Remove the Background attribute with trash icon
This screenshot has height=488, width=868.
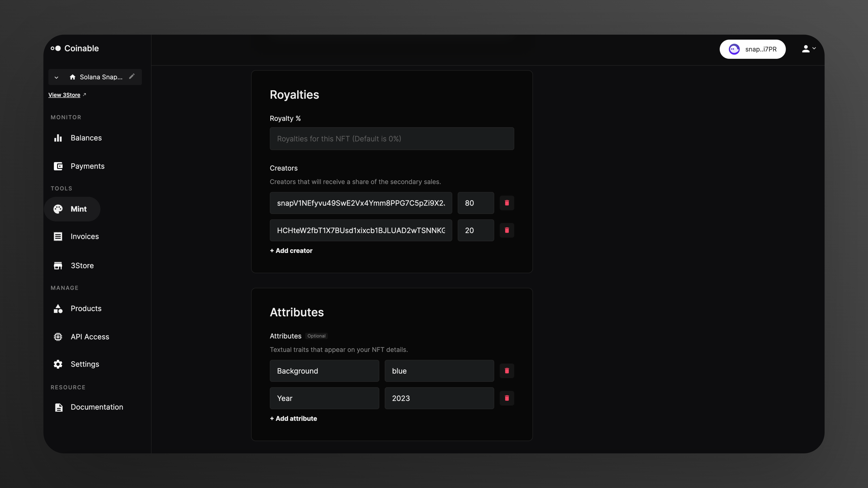[x=507, y=371]
